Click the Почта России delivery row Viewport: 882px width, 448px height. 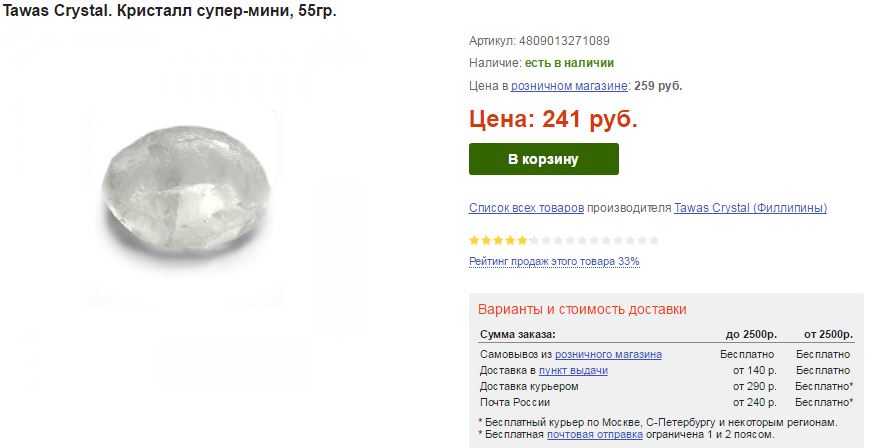coord(667,402)
